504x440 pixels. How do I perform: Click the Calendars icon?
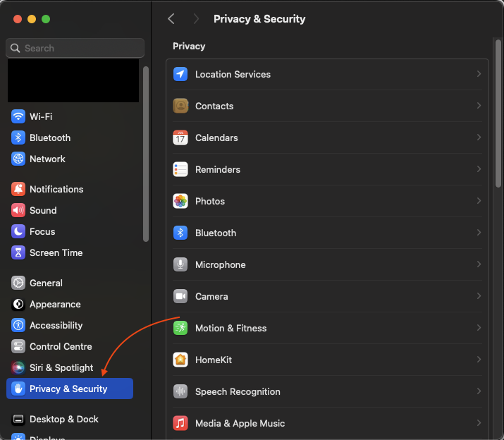[x=180, y=137]
